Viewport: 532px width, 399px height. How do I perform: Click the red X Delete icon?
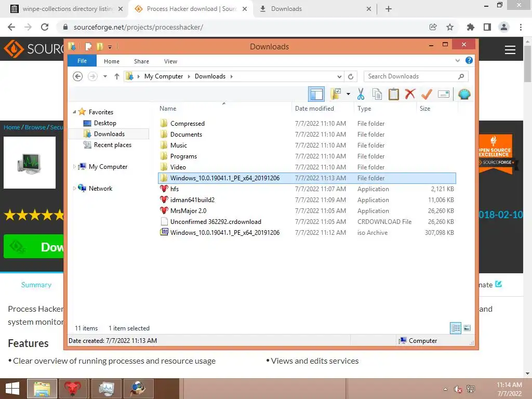410,94
